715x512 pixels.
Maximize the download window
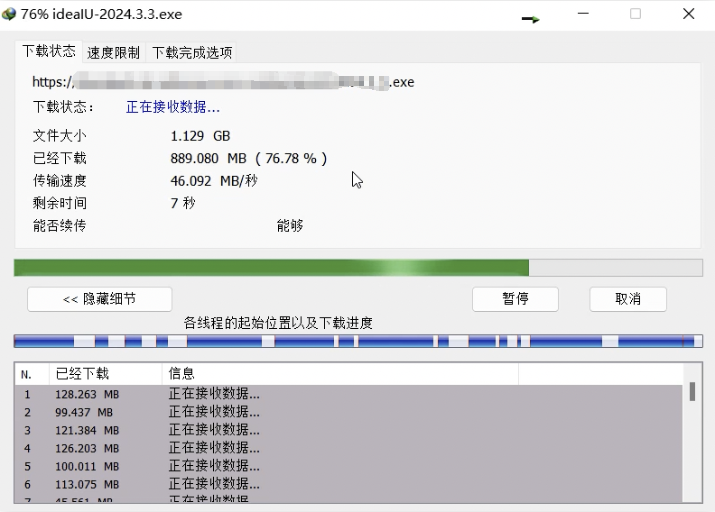click(x=635, y=15)
